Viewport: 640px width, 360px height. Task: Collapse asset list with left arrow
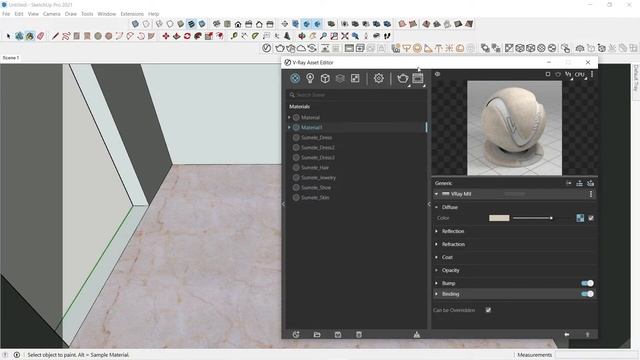coord(283,204)
